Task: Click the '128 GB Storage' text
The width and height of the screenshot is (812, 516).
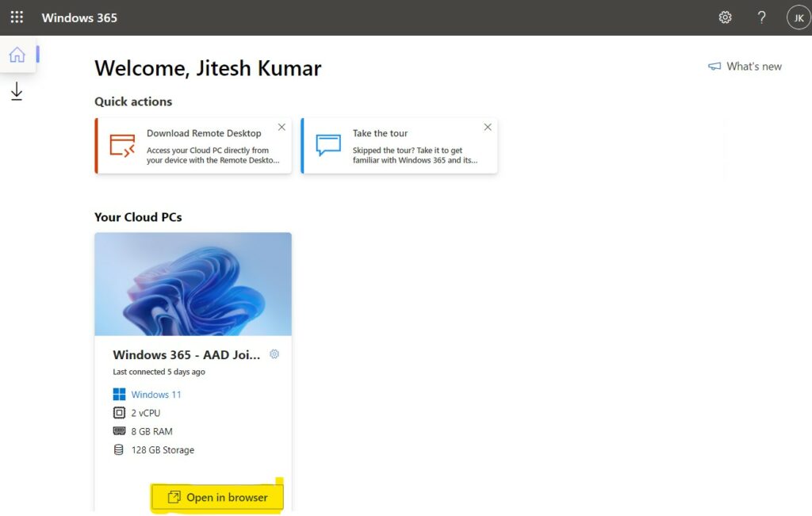Action: tap(163, 449)
